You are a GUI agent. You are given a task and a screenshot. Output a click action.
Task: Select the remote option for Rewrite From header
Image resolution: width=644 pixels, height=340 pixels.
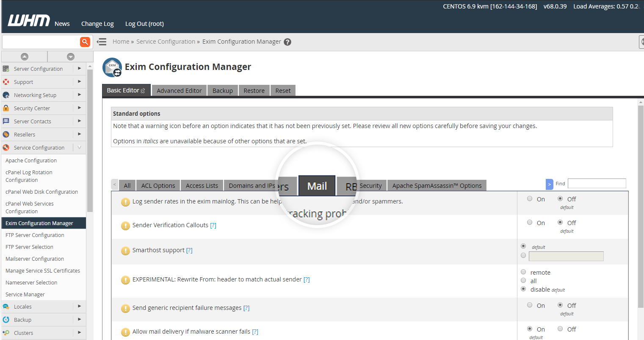523,272
